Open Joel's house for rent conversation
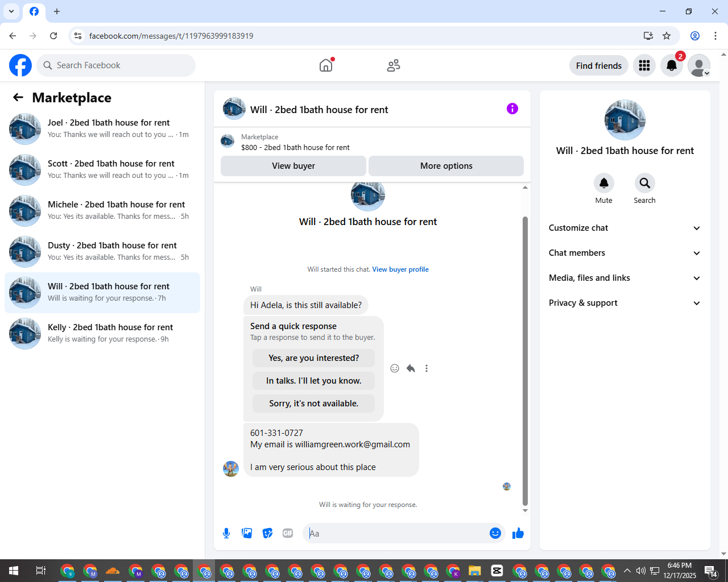Image resolution: width=728 pixels, height=582 pixels. [x=102, y=129]
